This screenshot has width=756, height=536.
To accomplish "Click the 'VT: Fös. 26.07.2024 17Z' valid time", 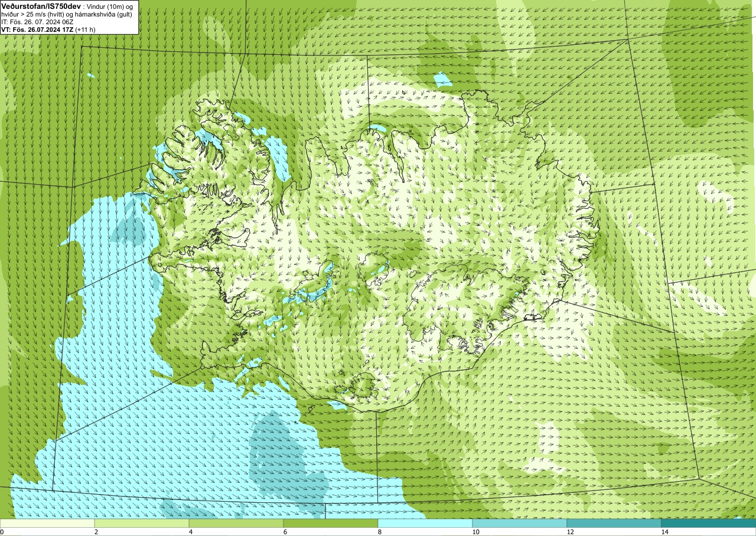I will pyautogui.click(x=37, y=29).
